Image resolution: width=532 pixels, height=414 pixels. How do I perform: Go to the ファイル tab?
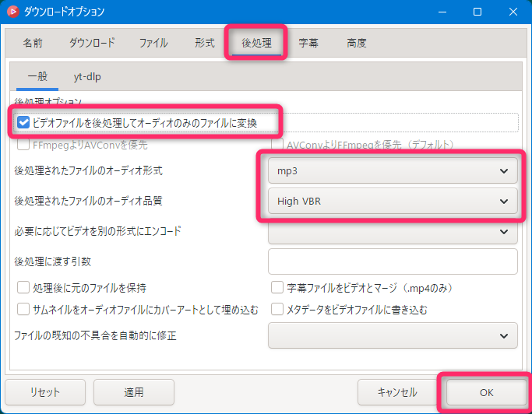153,43
